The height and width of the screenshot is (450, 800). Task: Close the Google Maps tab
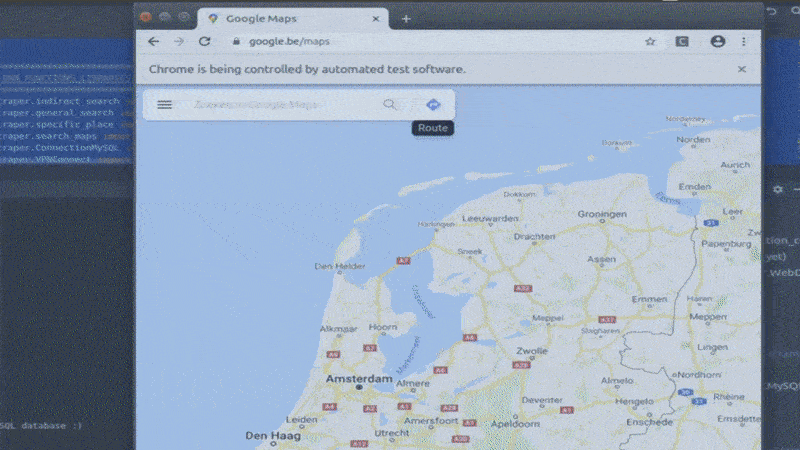pyautogui.click(x=376, y=19)
